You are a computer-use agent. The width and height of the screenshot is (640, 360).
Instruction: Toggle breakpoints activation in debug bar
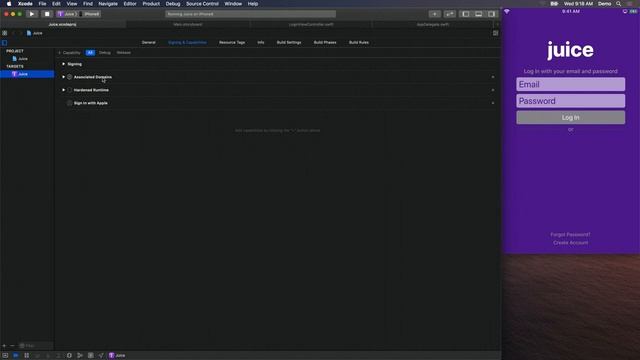pyautogui.click(x=16, y=356)
